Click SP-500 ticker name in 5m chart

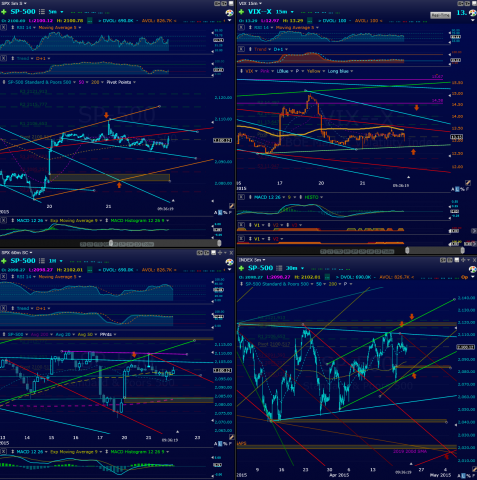[x=23, y=12]
